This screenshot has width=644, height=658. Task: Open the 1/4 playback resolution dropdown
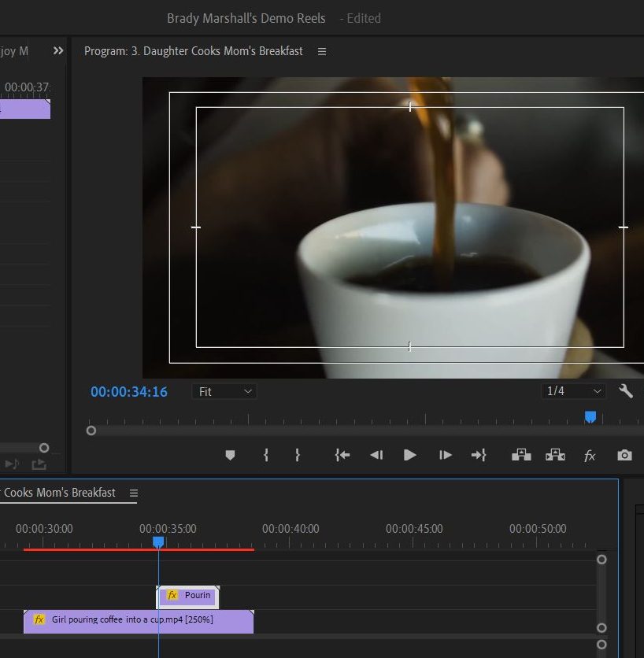pos(573,391)
